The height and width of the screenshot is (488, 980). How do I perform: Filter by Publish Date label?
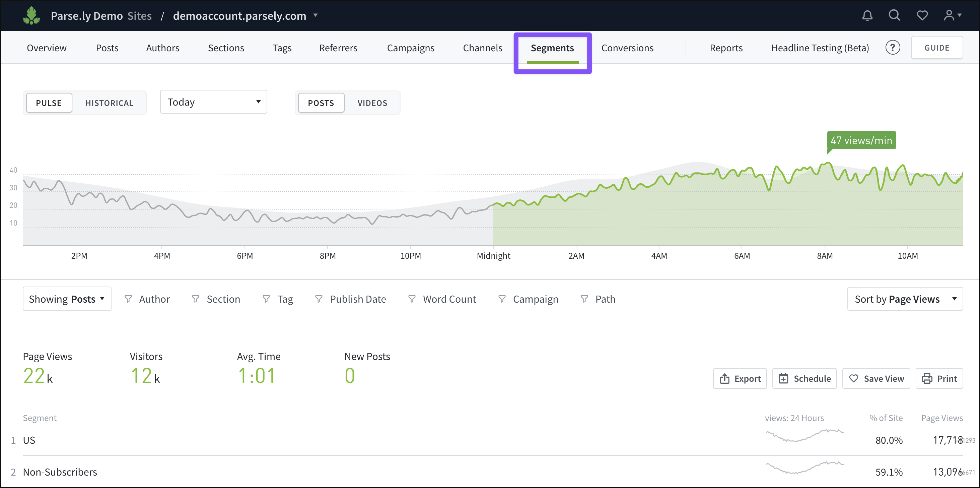(358, 299)
